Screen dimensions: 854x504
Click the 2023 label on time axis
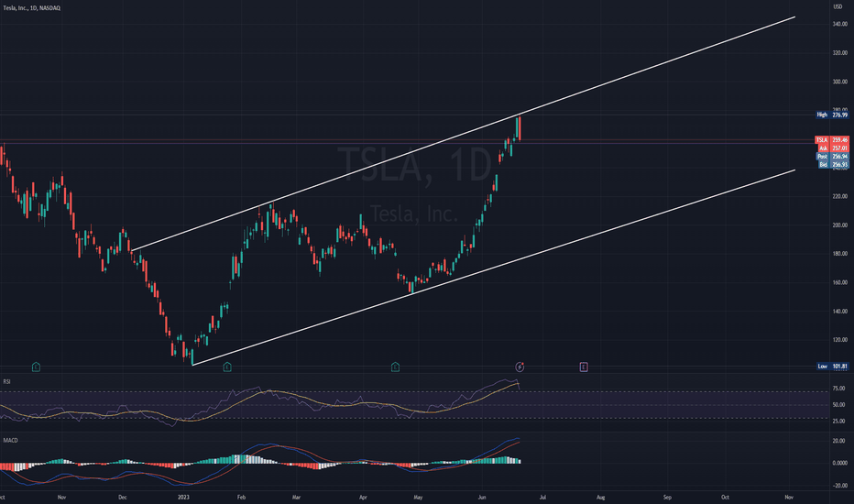click(183, 497)
